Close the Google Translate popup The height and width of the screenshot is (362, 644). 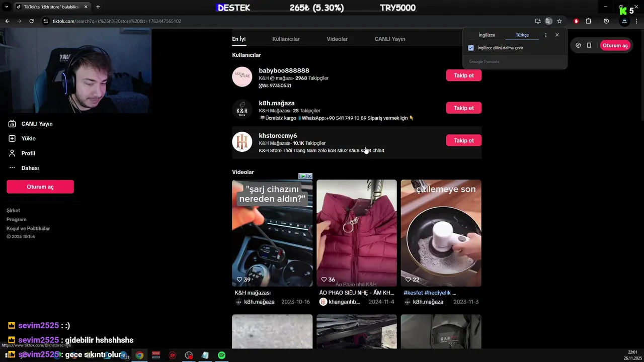pyautogui.click(x=557, y=35)
